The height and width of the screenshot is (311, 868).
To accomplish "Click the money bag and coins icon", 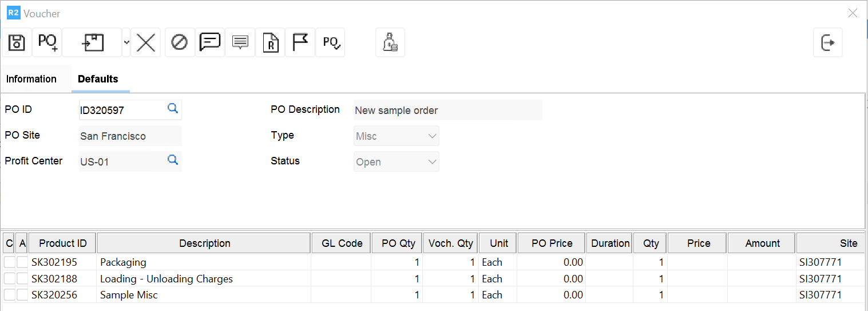I will coord(390,42).
